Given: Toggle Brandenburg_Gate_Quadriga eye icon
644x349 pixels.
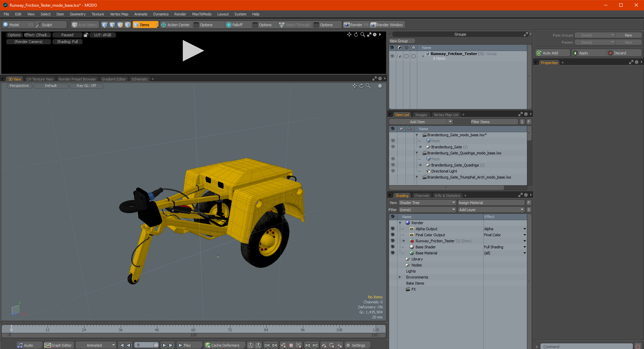Looking at the screenshot, I should pyautogui.click(x=393, y=165).
